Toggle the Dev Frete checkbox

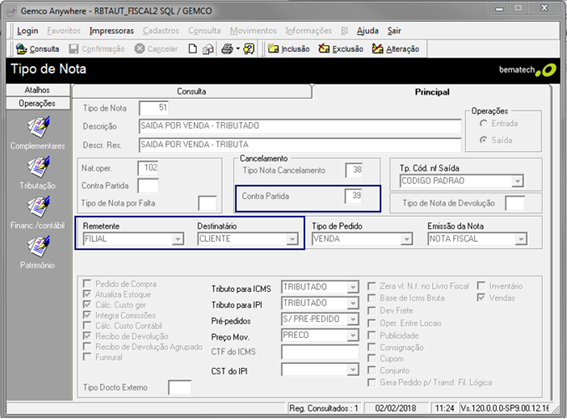(371, 311)
